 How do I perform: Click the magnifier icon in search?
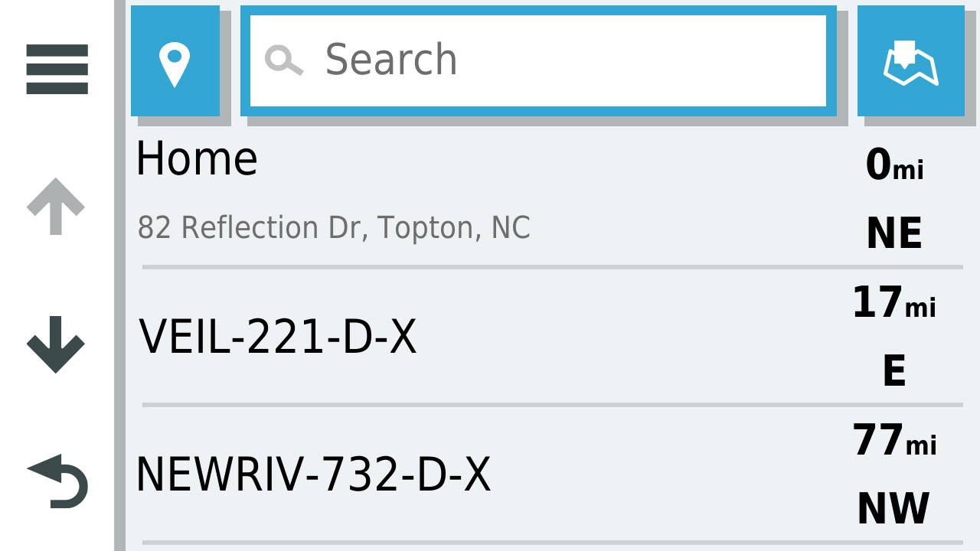tap(283, 60)
